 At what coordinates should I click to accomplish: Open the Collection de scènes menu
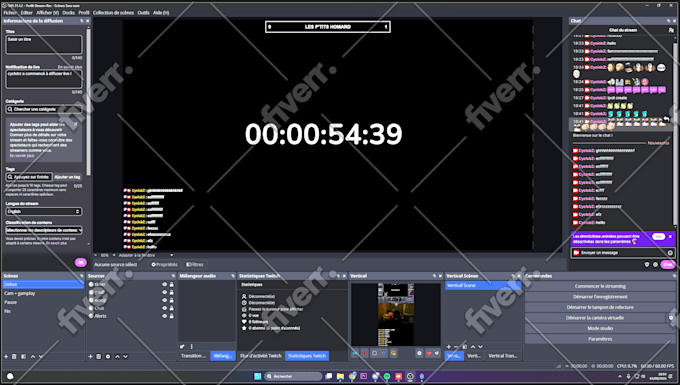(x=113, y=13)
